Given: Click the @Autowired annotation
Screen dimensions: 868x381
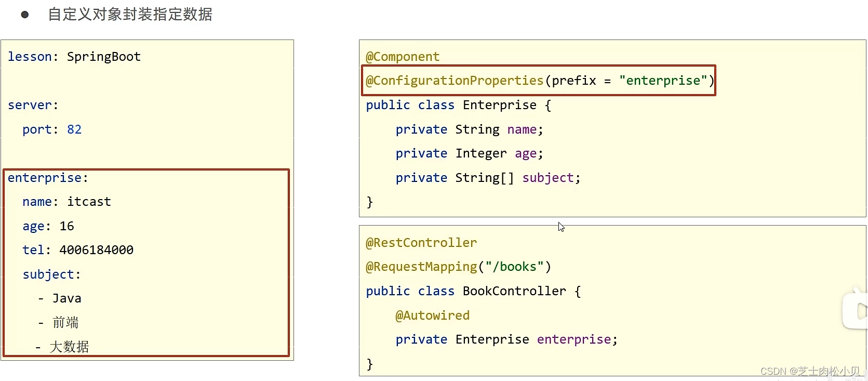Looking at the screenshot, I should 433,316.
